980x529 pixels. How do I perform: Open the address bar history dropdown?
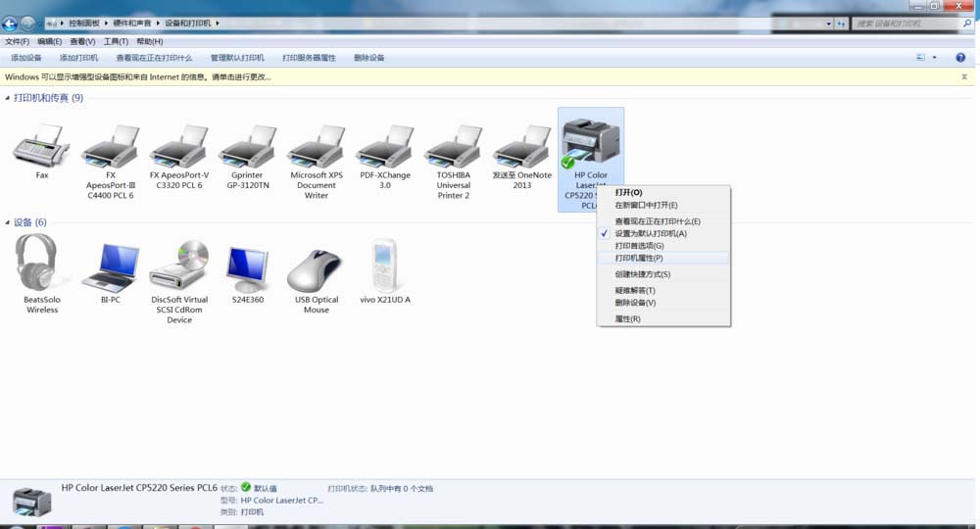[x=829, y=24]
